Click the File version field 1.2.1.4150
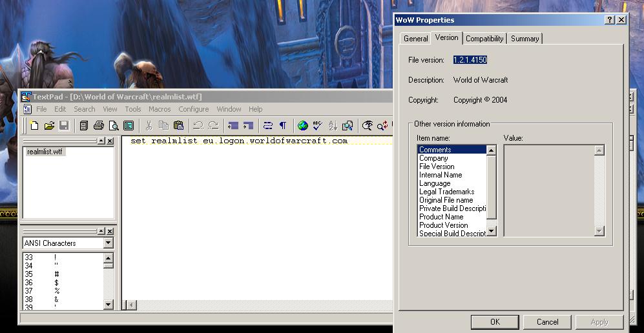Screen dimensions: 644x333 (x=470, y=60)
